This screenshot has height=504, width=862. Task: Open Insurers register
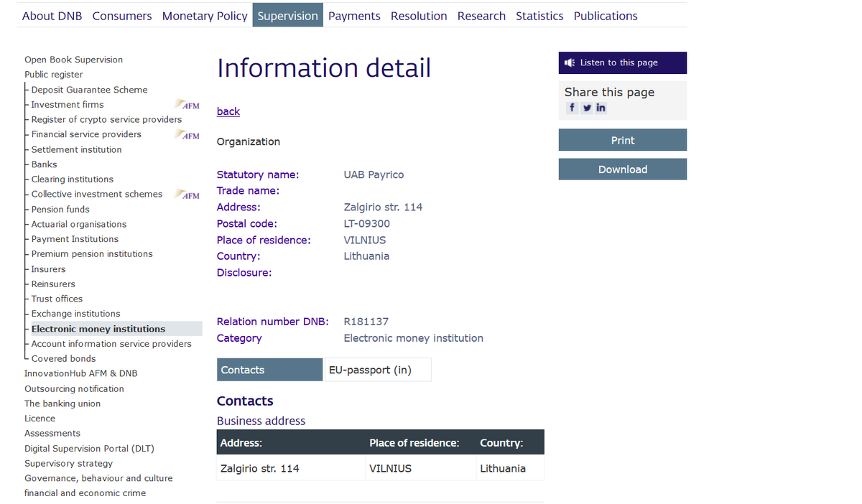pyautogui.click(x=48, y=269)
